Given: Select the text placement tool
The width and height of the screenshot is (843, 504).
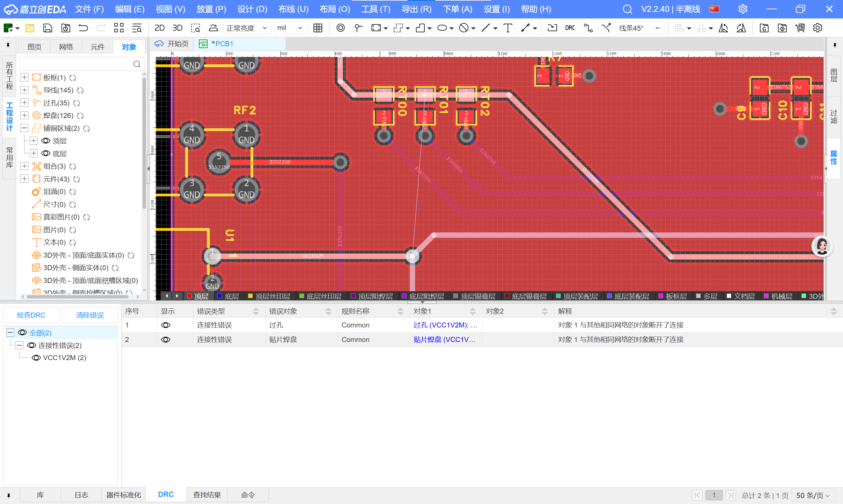Looking at the screenshot, I should [x=508, y=28].
